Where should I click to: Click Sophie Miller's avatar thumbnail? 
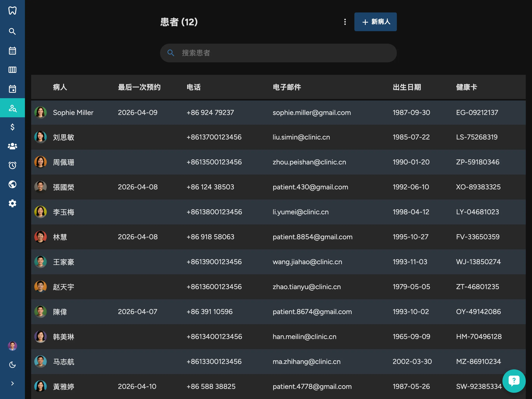40,112
